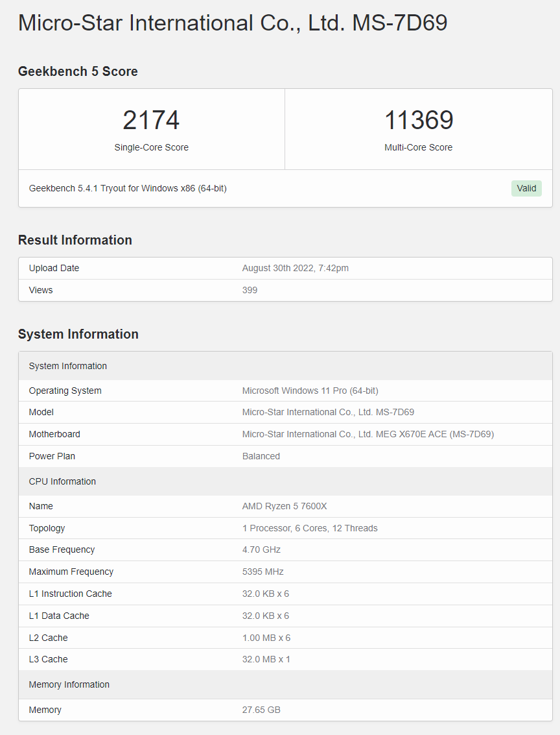Click the 'Result Information' heading

point(75,240)
